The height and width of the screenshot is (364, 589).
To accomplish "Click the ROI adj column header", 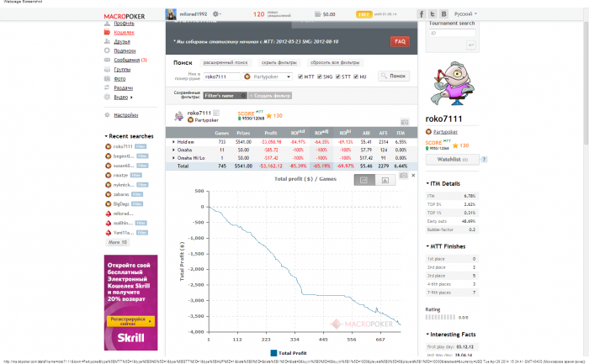I will [321, 133].
